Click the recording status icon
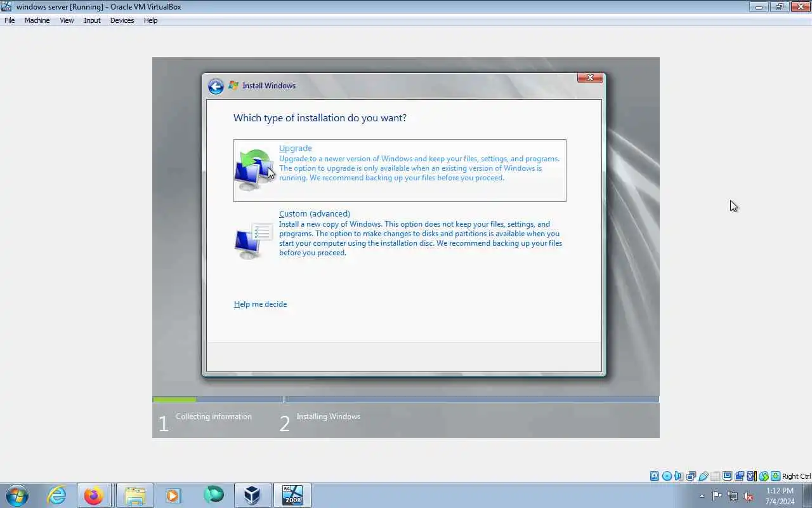The width and height of the screenshot is (812, 508). point(739,476)
